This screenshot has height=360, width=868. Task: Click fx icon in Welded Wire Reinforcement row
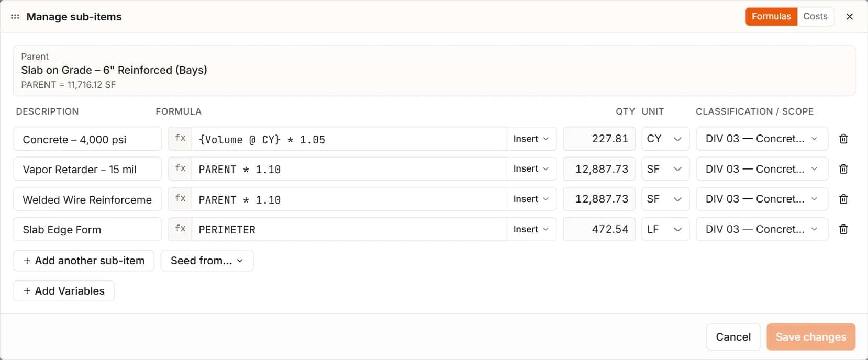[x=180, y=199]
